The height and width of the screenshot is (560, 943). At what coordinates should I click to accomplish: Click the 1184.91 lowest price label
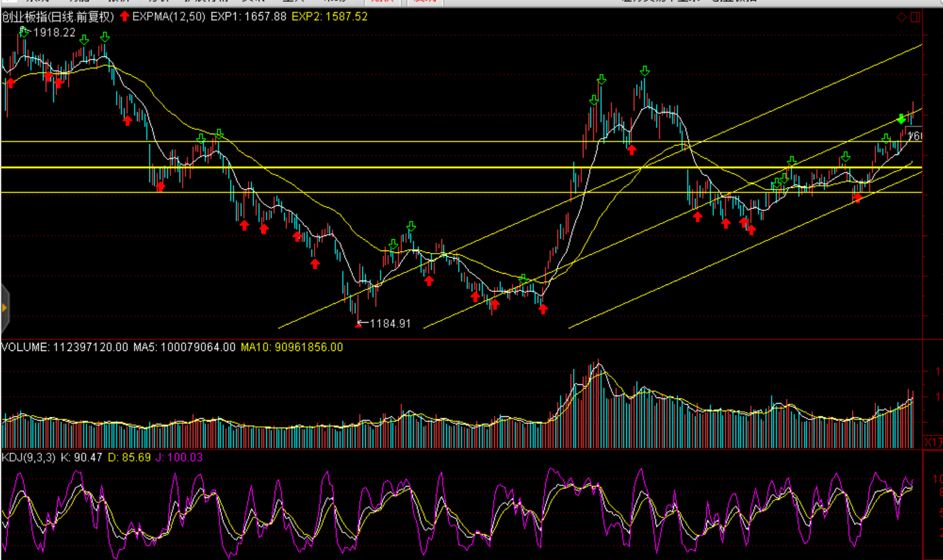tap(390, 324)
